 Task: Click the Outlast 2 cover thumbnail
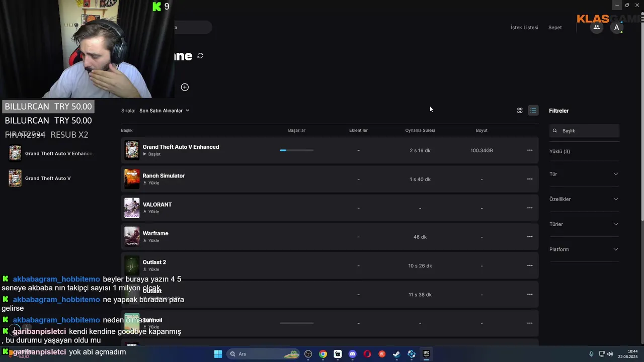tap(132, 265)
